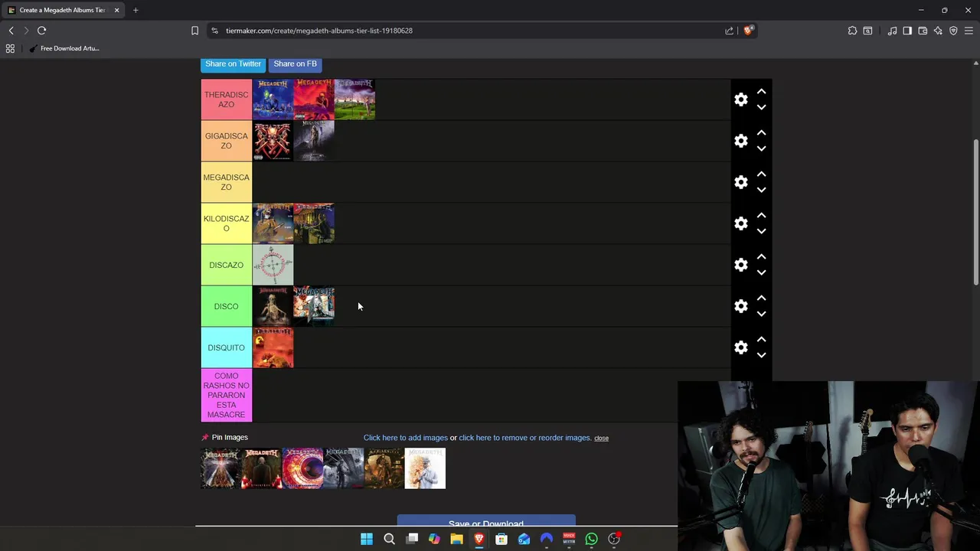This screenshot has height=551, width=980.
Task: Select skull album cover in GIGADISCAZO row
Action: point(273,141)
